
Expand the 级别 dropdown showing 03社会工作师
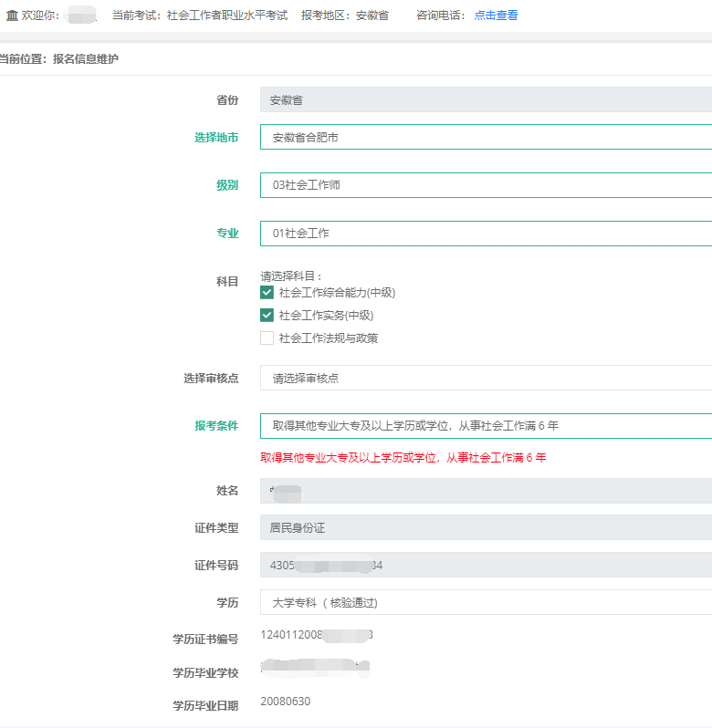pyautogui.click(x=486, y=185)
